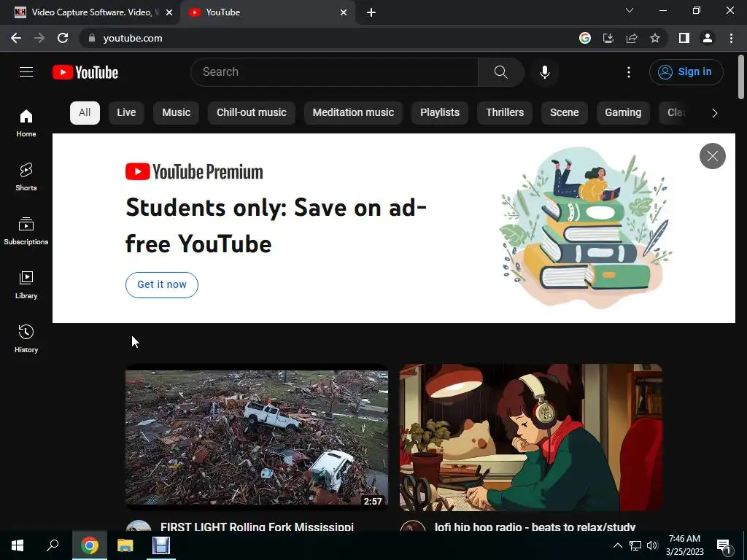Select the Chill-out music chip
The image size is (747, 560).
(x=252, y=113)
